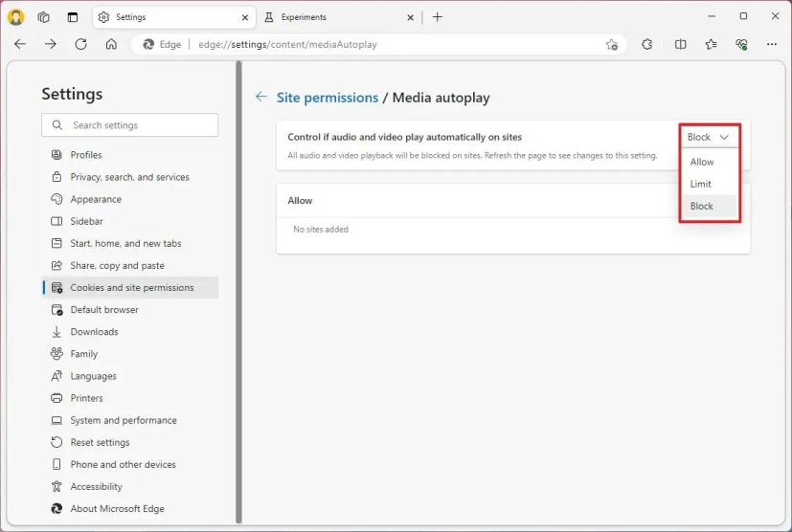Open the tab actions menu icon

click(73, 17)
